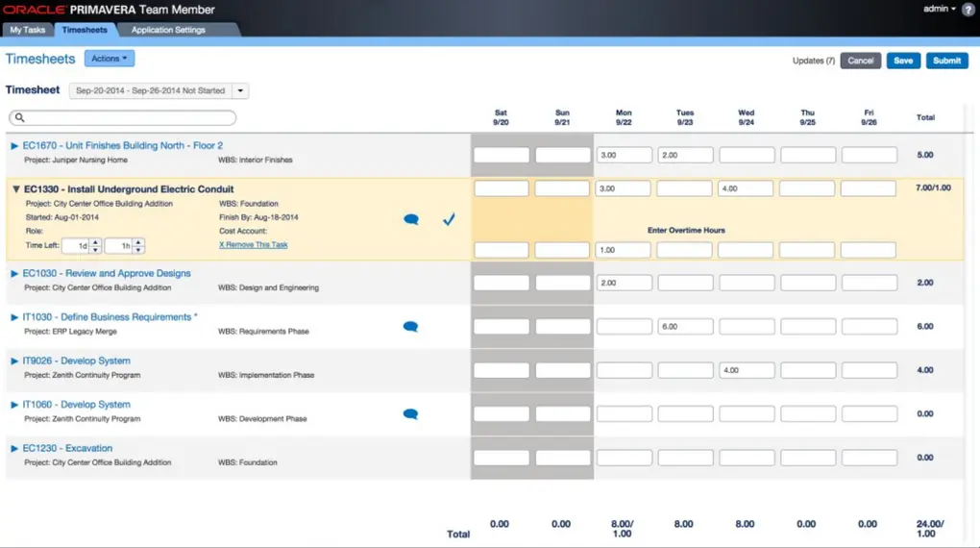Click X Remove This Task link
980x548 pixels.
pos(253,244)
